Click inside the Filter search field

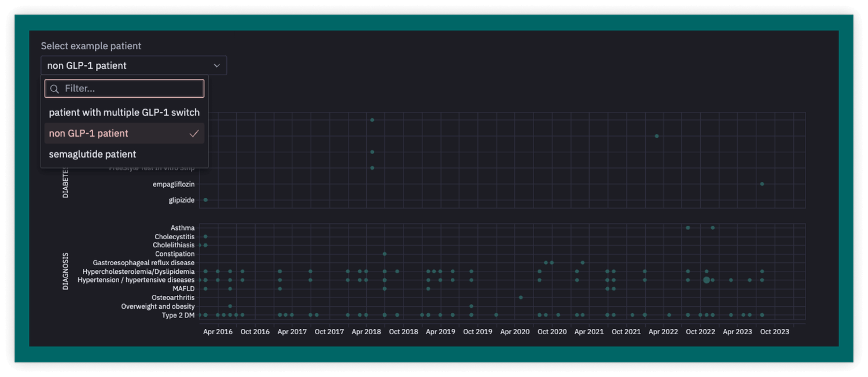tap(116, 89)
